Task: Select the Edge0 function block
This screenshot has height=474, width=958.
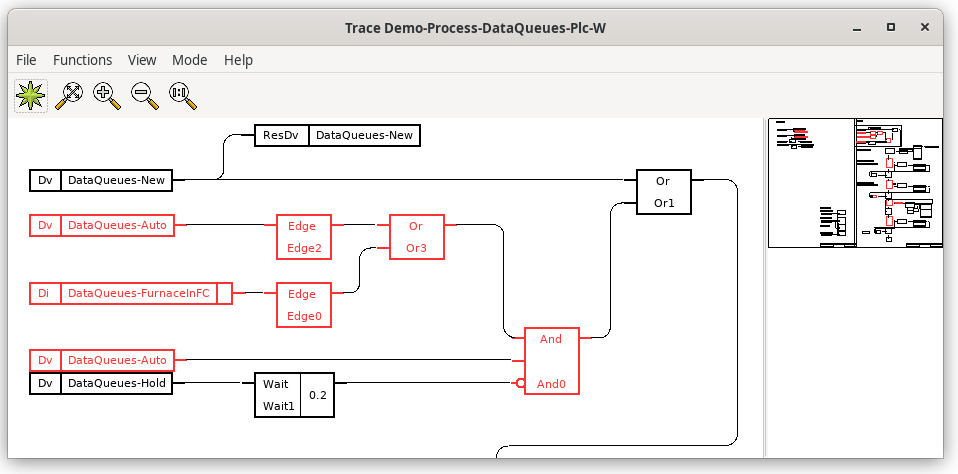Action: pyautogui.click(x=303, y=305)
